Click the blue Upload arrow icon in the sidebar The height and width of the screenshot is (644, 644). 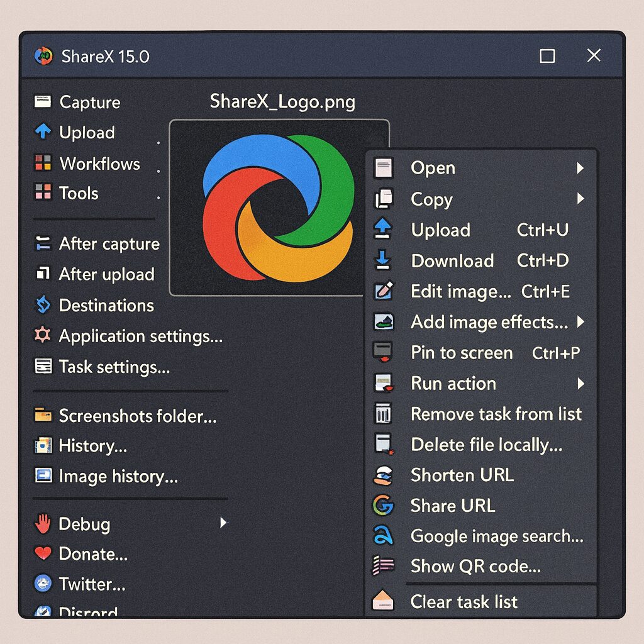pyautogui.click(x=43, y=132)
